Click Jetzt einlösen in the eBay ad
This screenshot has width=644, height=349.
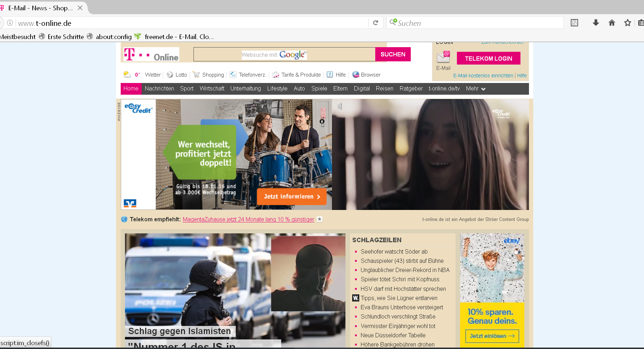[x=492, y=336]
